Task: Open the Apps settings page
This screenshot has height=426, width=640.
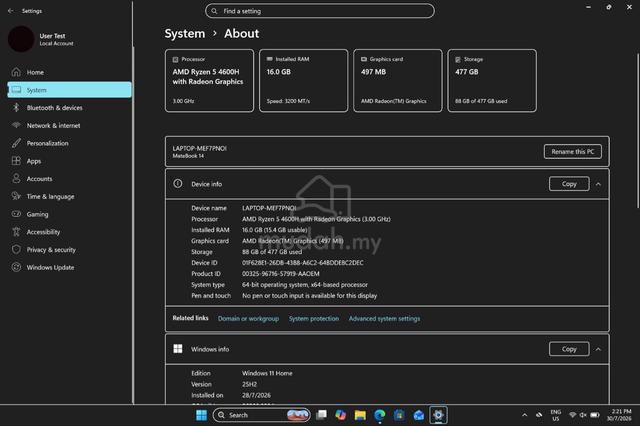Action: 69,161
